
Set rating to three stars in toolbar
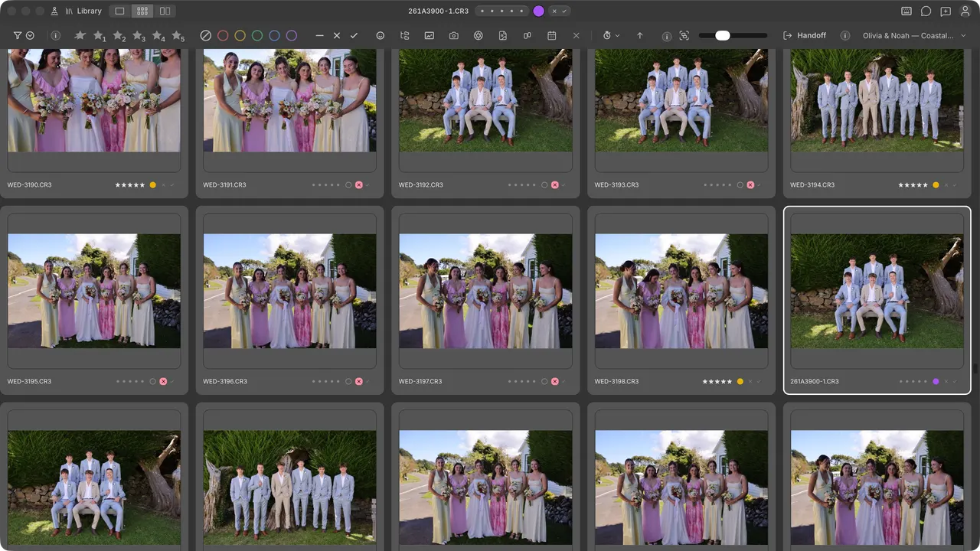[x=138, y=36]
